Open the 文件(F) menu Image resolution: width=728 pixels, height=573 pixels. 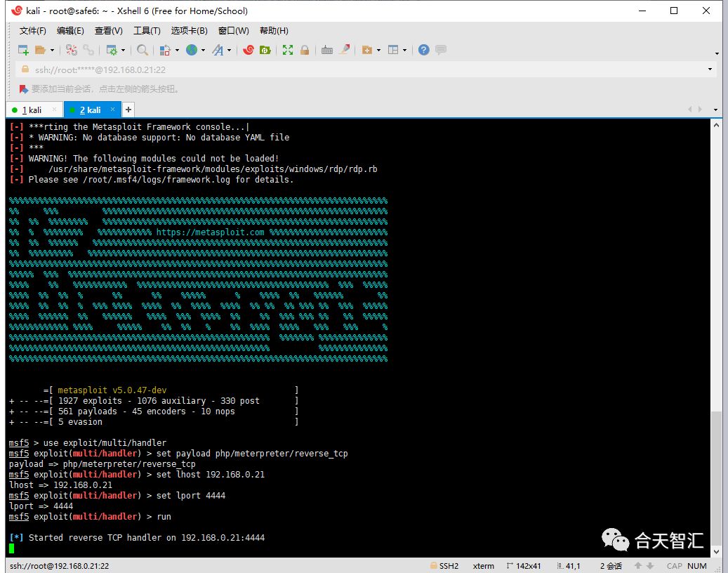pos(32,31)
